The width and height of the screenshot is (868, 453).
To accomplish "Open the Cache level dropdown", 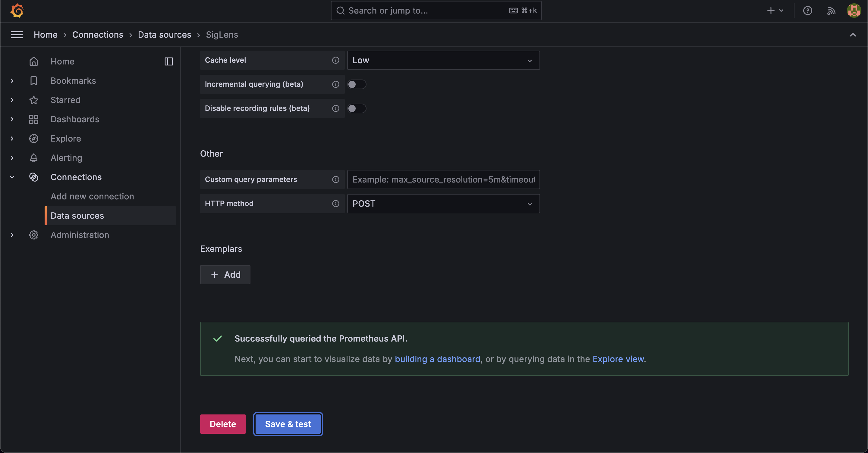I will 443,60.
